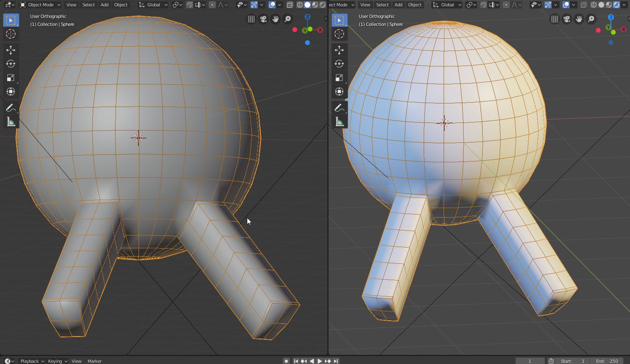Toggle proportional editing in left viewport header
The image size is (630, 364).
pos(212,5)
